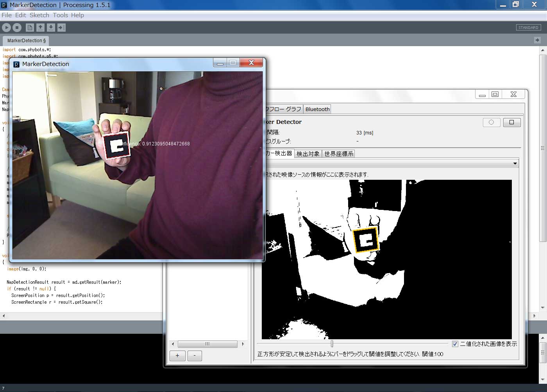This screenshot has width=547, height=392.
Task: Open the 世界座標系 tab
Action: pyautogui.click(x=339, y=154)
